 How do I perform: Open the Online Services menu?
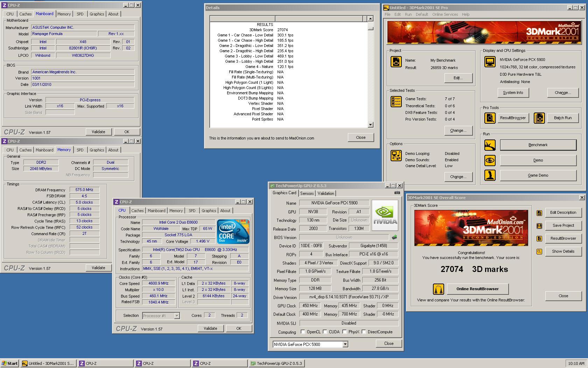(x=445, y=14)
